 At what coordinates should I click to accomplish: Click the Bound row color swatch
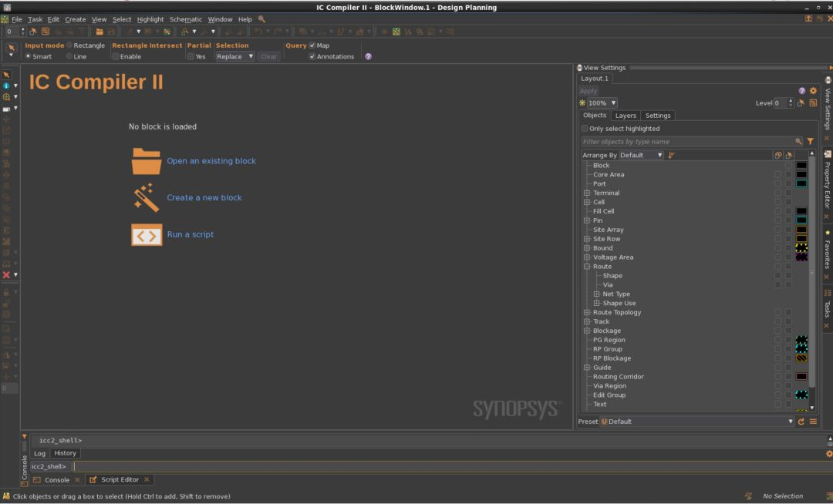click(x=801, y=248)
